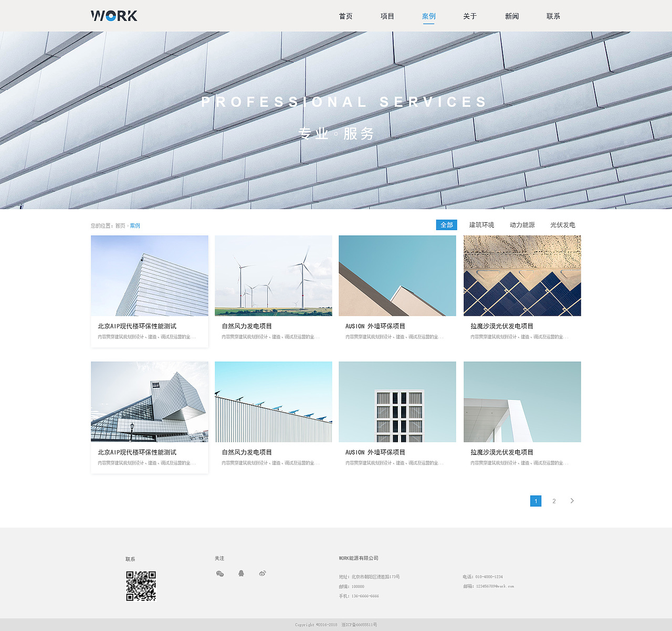Open the white grid-window tower thumbnail
The width and height of the screenshot is (672, 631).
coord(397,401)
